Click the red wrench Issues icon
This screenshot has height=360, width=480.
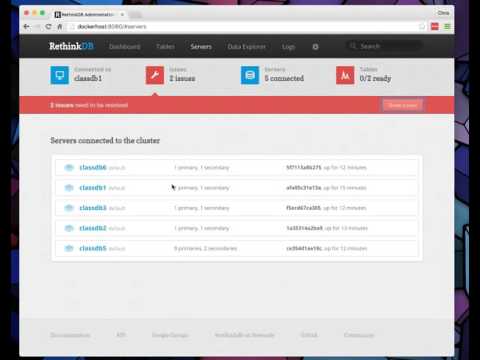[155, 75]
